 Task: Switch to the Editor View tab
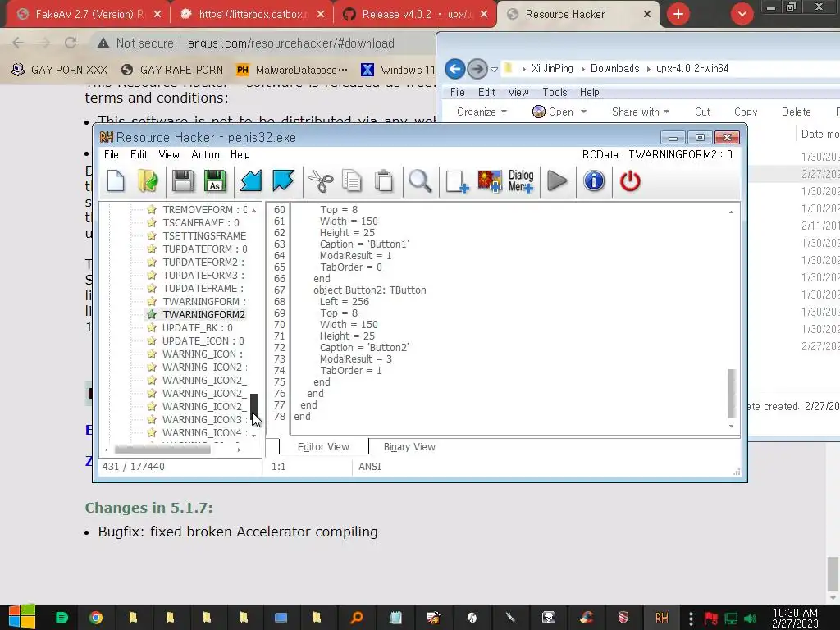[x=323, y=447]
